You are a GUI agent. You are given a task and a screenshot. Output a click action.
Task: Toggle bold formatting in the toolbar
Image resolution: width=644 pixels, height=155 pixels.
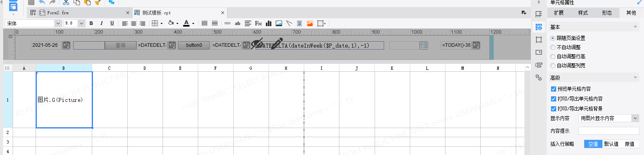coord(91,23)
